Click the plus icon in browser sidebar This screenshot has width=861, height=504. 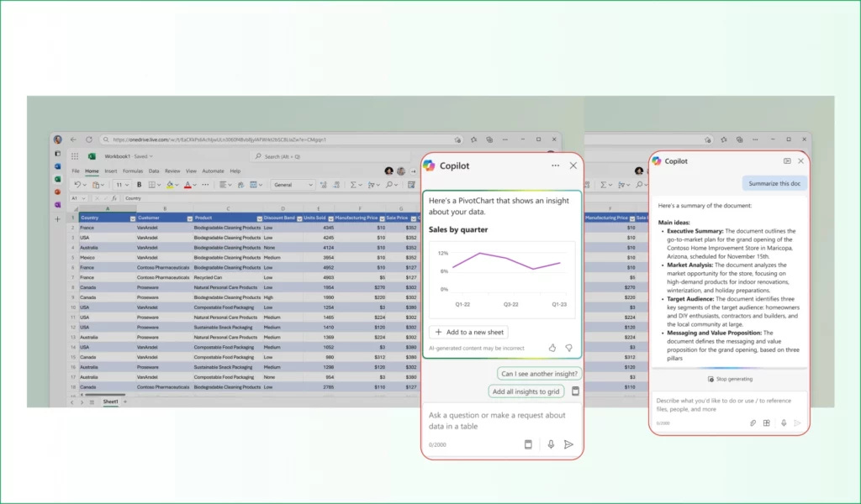point(57,219)
